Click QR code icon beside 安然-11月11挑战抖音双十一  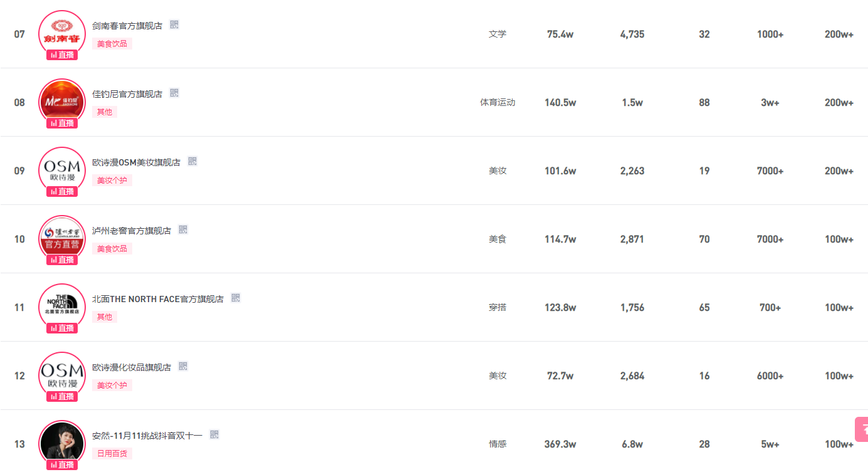(214, 435)
